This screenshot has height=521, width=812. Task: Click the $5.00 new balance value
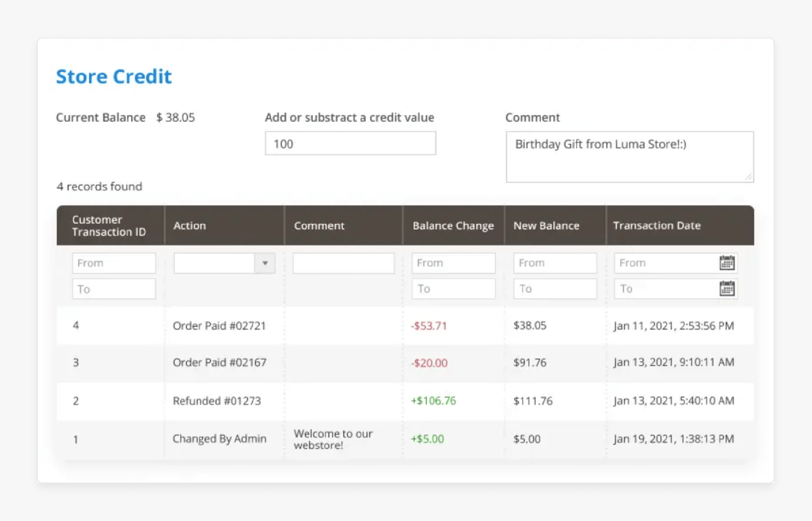click(527, 439)
